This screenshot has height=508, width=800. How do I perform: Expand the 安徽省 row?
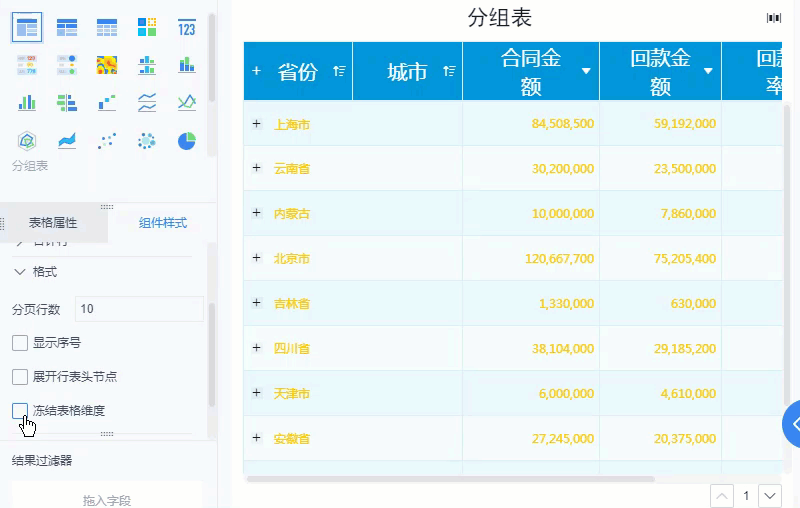point(257,438)
